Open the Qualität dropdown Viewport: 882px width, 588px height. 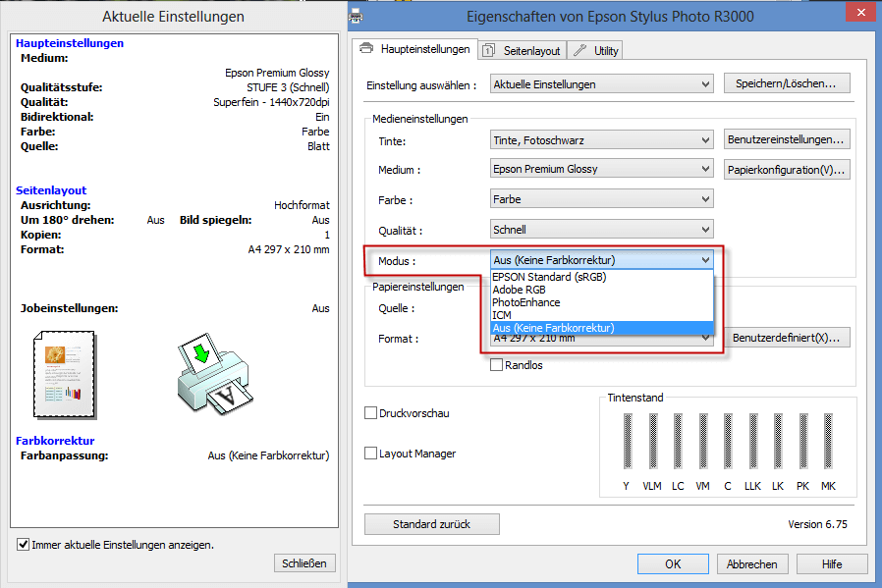click(x=601, y=230)
